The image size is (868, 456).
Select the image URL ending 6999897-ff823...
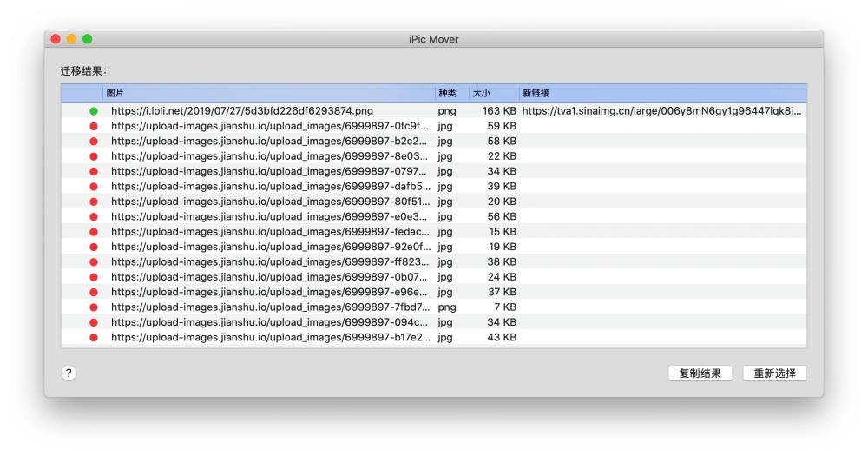270,261
